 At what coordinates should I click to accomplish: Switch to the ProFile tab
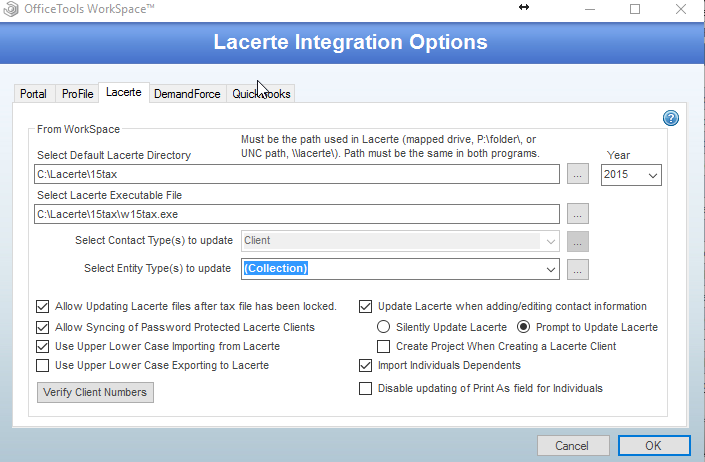pos(77,94)
